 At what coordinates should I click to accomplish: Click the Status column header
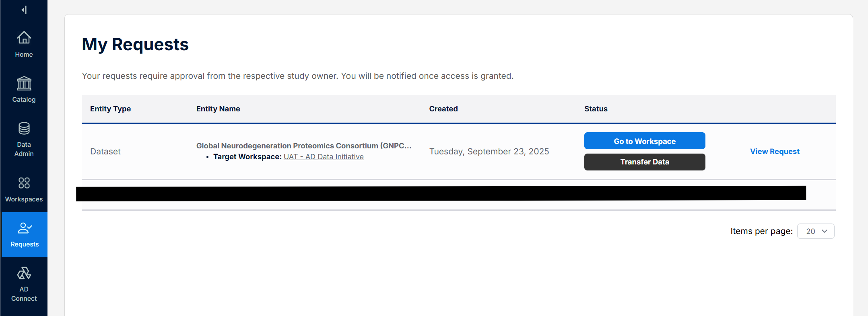596,109
